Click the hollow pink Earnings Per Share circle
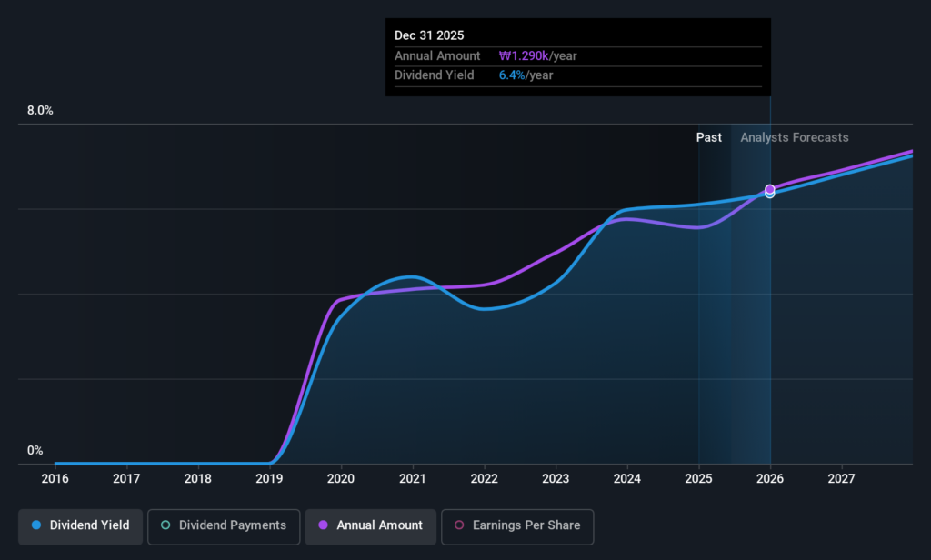Screen dimensions: 931x560 tap(459, 525)
